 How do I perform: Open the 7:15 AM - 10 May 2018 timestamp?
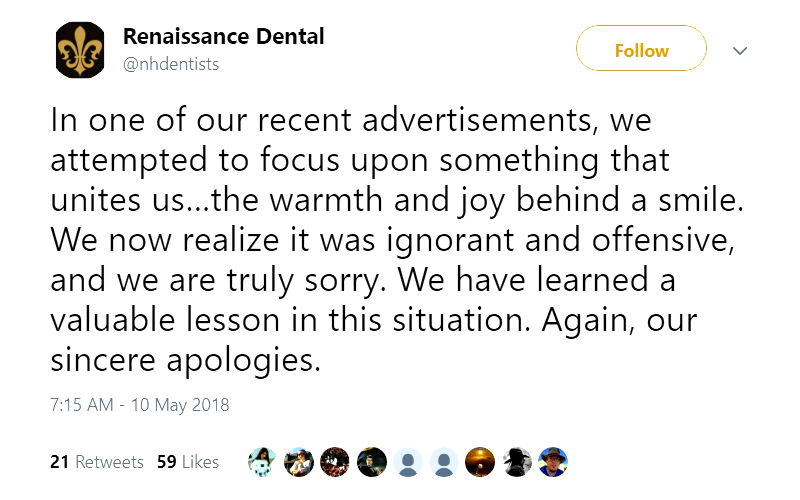(x=139, y=405)
